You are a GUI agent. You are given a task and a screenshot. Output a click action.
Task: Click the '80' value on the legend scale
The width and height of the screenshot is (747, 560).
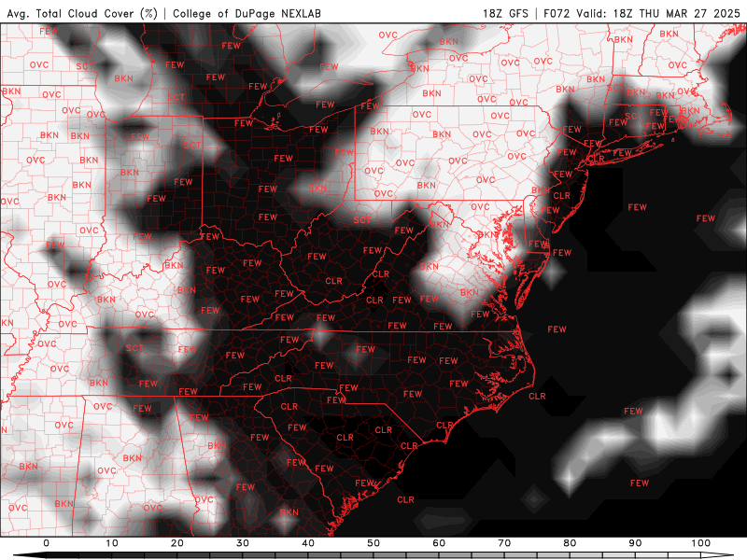click(570, 543)
